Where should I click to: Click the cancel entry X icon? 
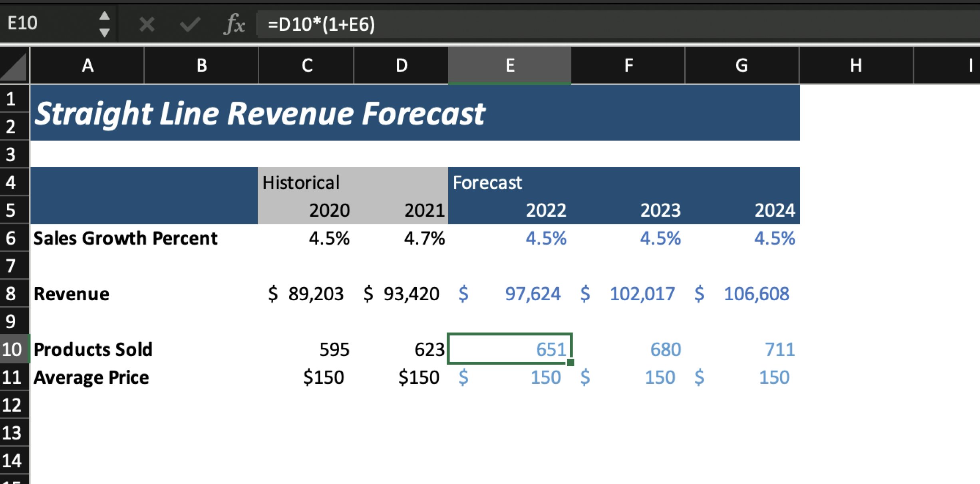pyautogui.click(x=147, y=24)
